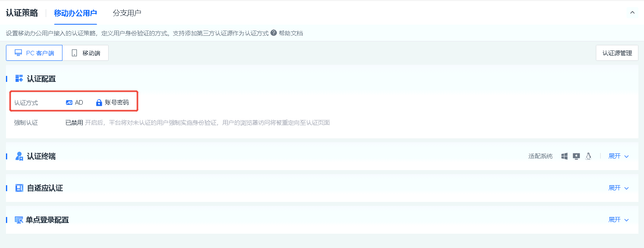Click the 强制认证 label
This screenshot has height=248, width=644.
(26, 122)
